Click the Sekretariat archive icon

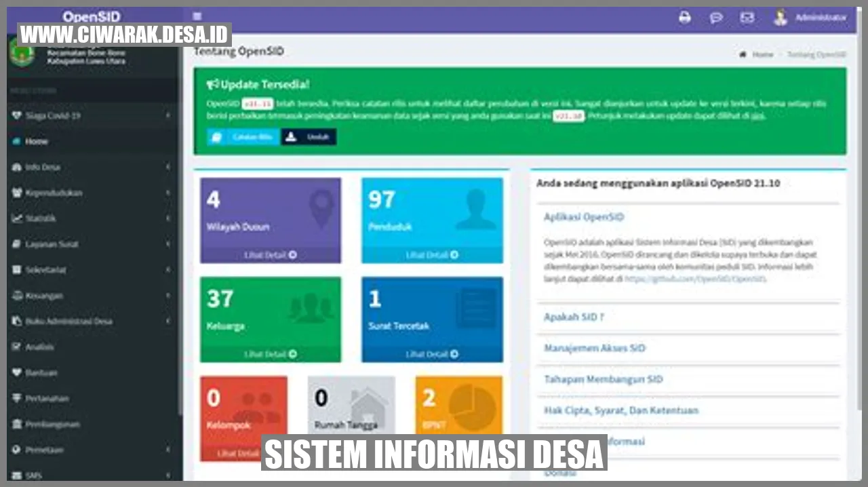(x=17, y=270)
